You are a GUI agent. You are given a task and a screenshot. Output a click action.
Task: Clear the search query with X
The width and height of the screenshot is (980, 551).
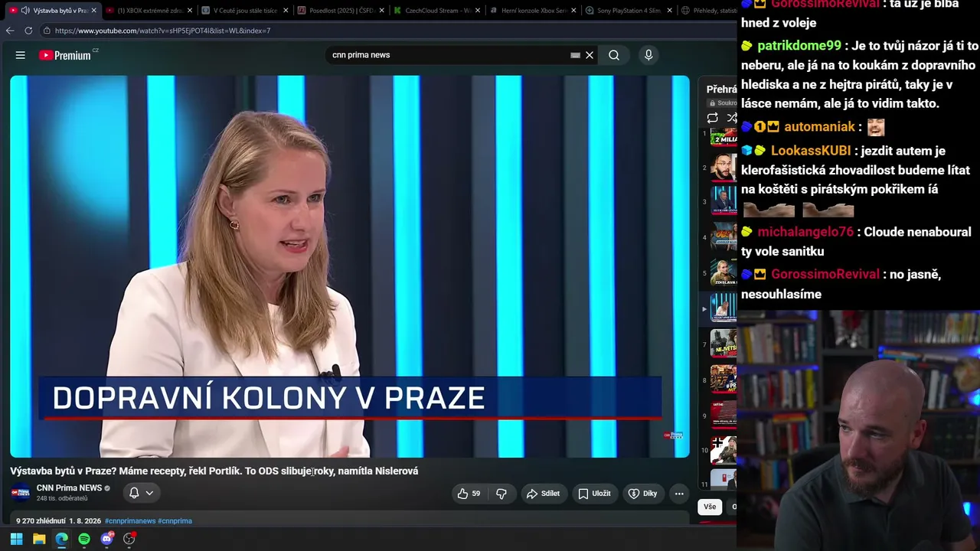(590, 55)
